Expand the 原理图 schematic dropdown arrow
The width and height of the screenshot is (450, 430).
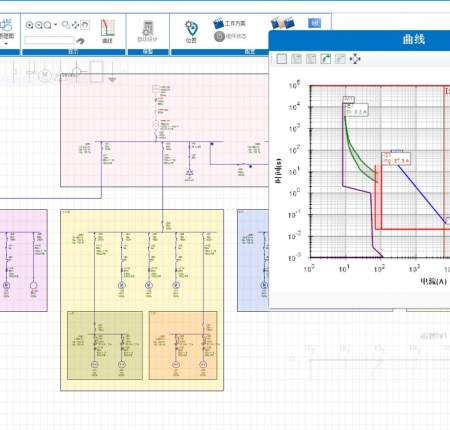(6, 44)
